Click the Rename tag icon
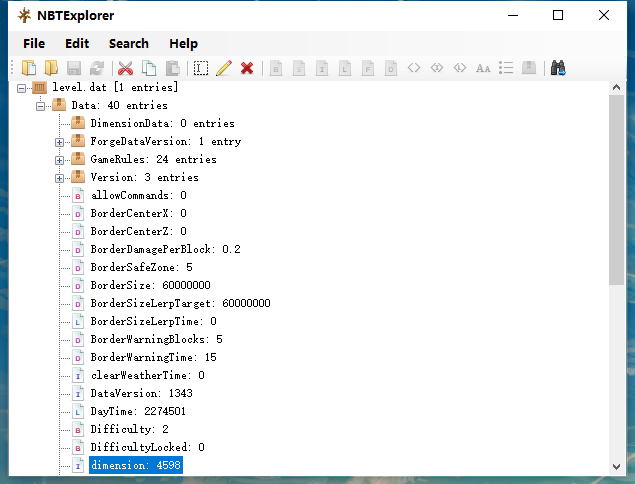 201,68
